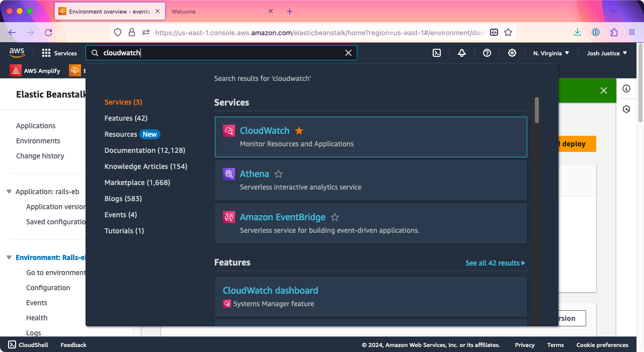Open the Privacy footer link
Screen dimensions: 644x352
coord(525,345)
